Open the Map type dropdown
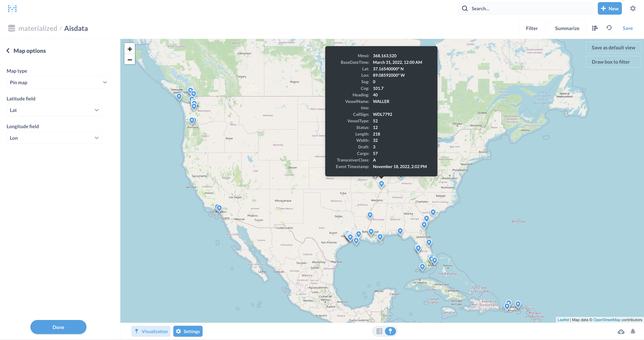Viewport: 644px width, 340px height. (58, 82)
